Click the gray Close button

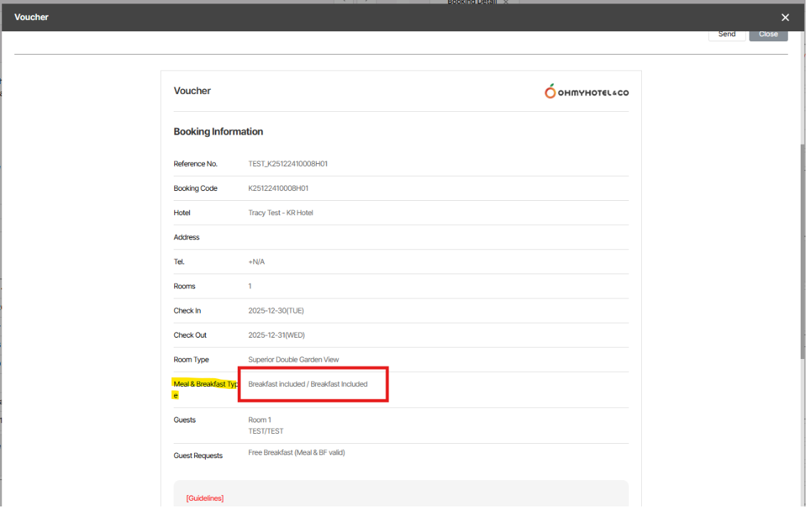(768, 34)
